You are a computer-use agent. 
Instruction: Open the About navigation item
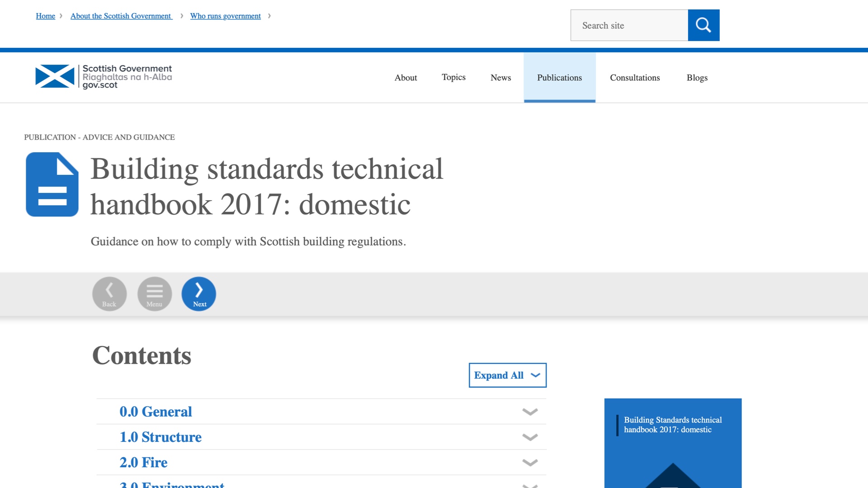click(x=406, y=78)
